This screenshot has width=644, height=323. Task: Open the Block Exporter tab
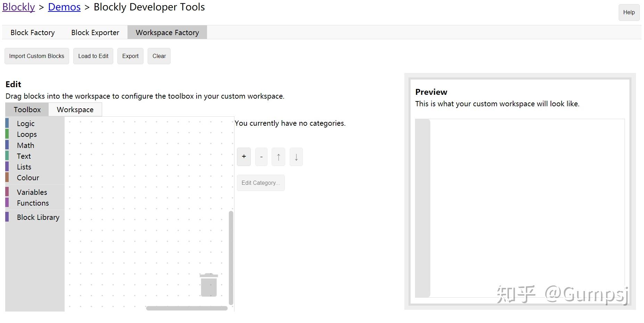click(95, 33)
